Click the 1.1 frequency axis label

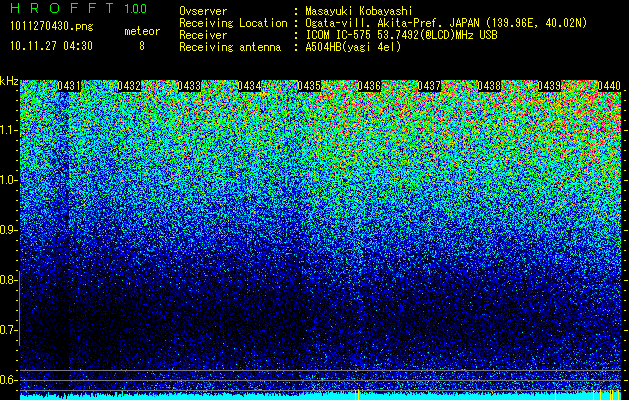(x=8, y=130)
